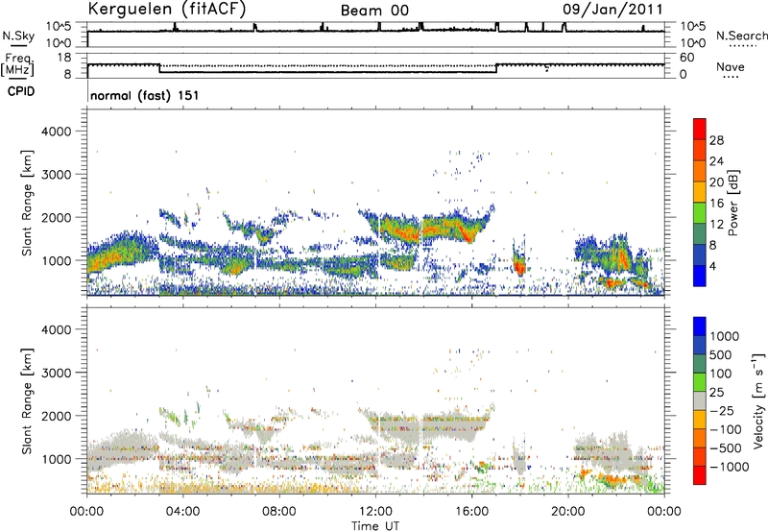This screenshot has height=532, width=768.
Task: Click the frequency step-up near 17:00
Action: pos(496,68)
